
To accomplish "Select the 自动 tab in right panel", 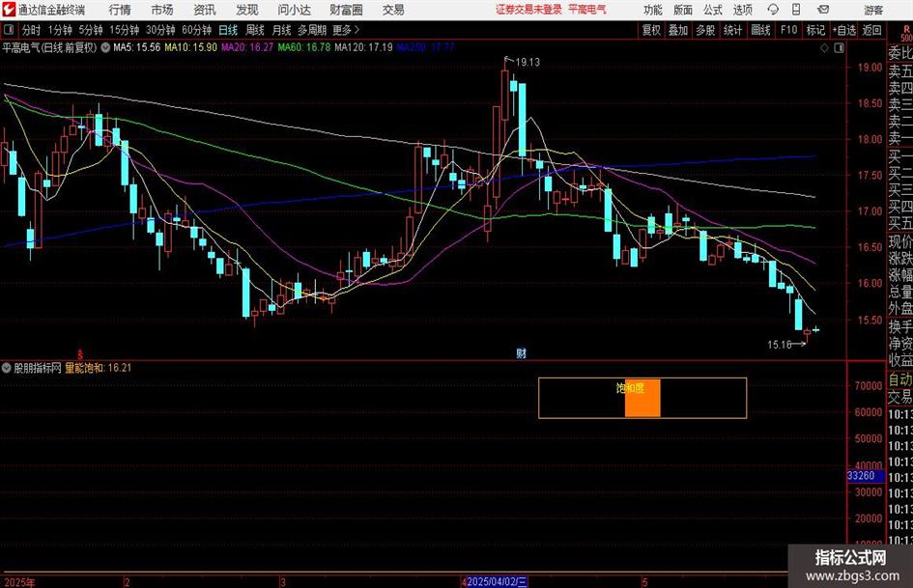I will pos(900,380).
